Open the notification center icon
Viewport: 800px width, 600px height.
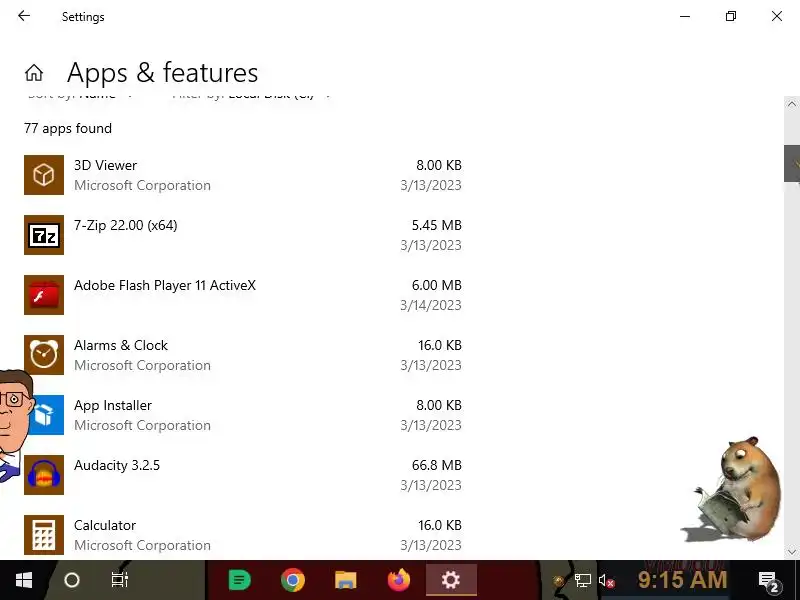point(769,581)
